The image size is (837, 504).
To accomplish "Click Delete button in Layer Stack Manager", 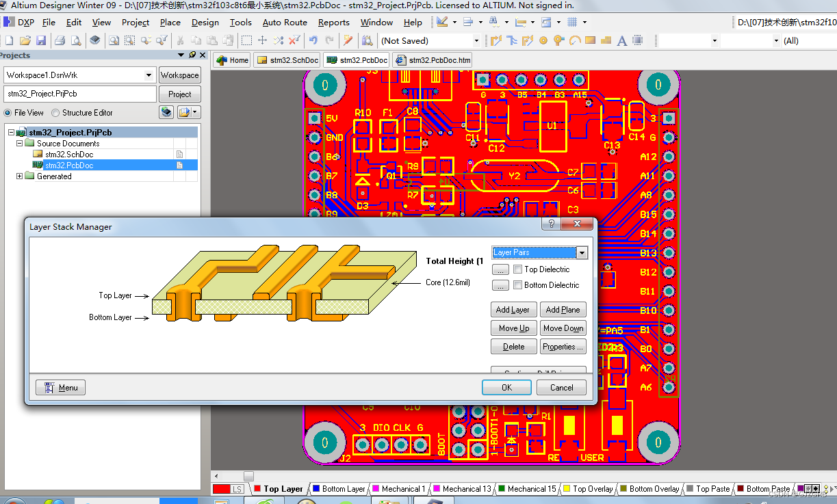I will pos(514,347).
